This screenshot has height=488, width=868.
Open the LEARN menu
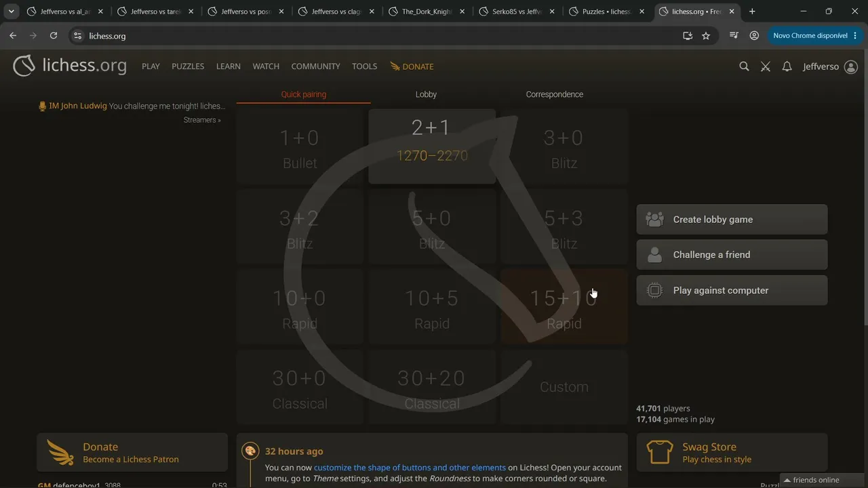(x=229, y=66)
